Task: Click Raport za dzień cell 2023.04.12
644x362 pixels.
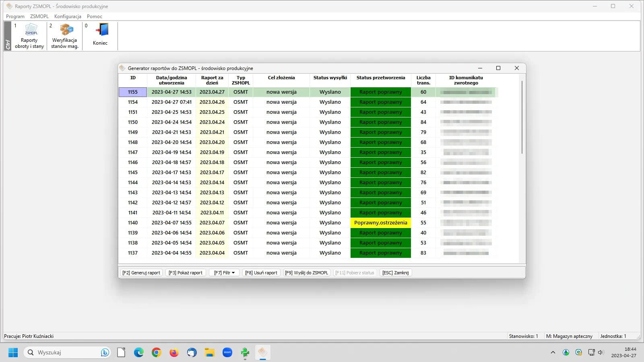Action: 212,203
